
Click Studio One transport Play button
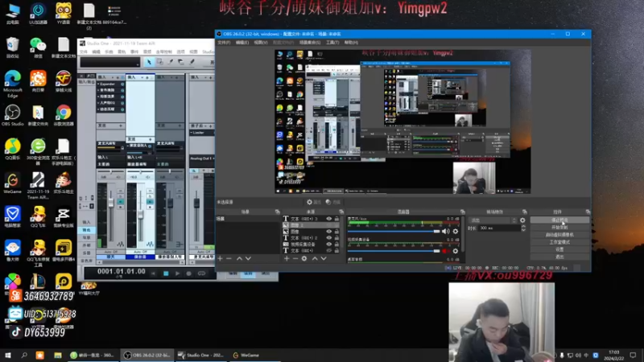pyautogui.click(x=177, y=274)
